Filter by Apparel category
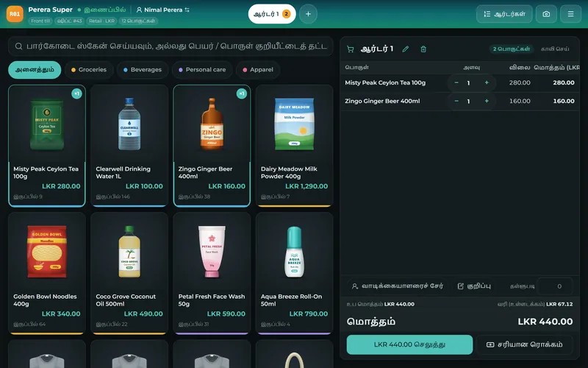588x368 pixels. point(258,70)
